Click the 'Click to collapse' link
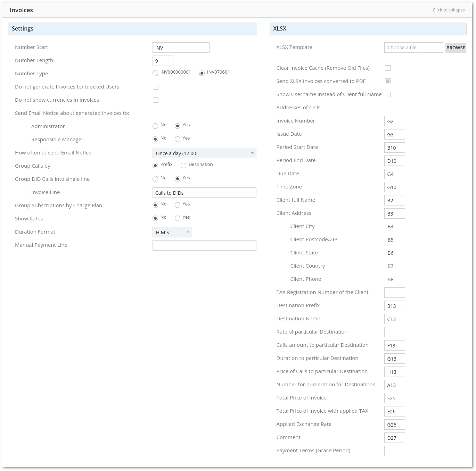Viewport: 476px width, 471px height. (448, 10)
